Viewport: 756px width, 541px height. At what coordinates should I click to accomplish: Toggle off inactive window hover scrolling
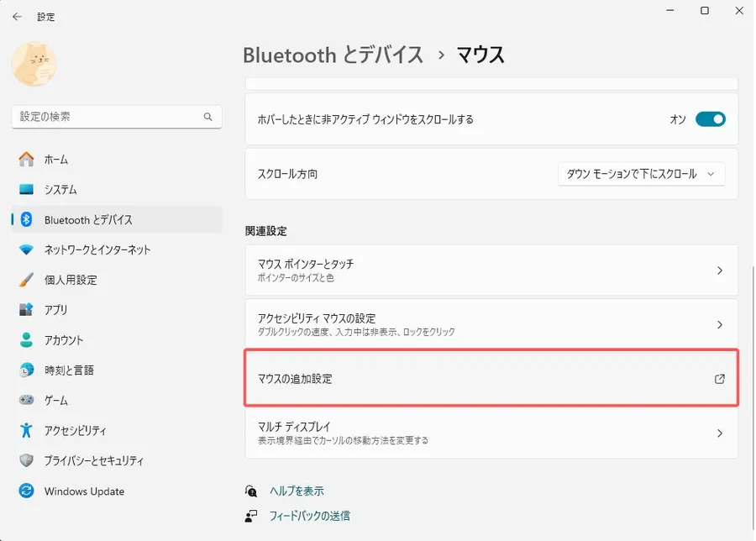710,119
